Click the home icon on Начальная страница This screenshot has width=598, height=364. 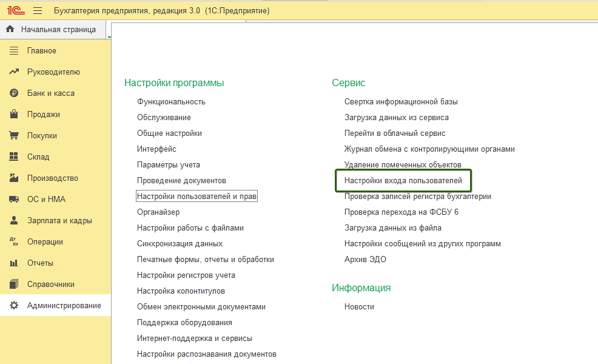[x=10, y=29]
